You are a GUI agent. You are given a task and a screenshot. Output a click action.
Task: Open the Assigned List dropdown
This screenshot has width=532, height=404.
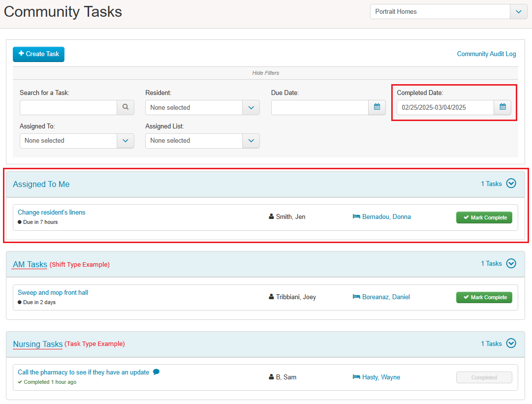pos(251,141)
